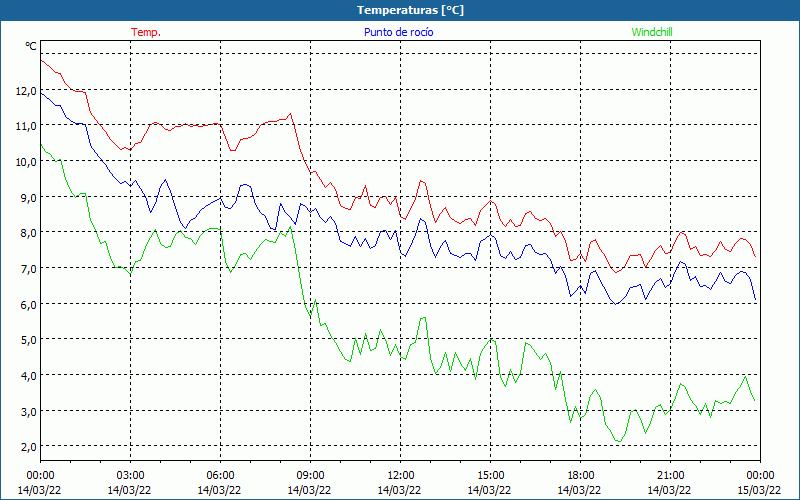Click the Temperaturas [°C] chart title
This screenshot has height=500, width=800.
pyautogui.click(x=410, y=10)
